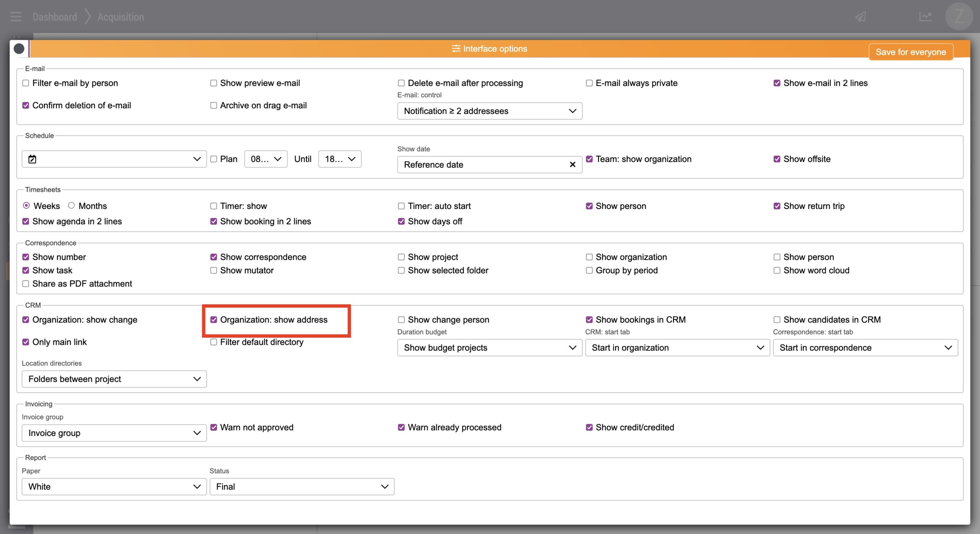Open the Paper color White dropdown
This screenshot has height=534, width=980.
point(114,487)
